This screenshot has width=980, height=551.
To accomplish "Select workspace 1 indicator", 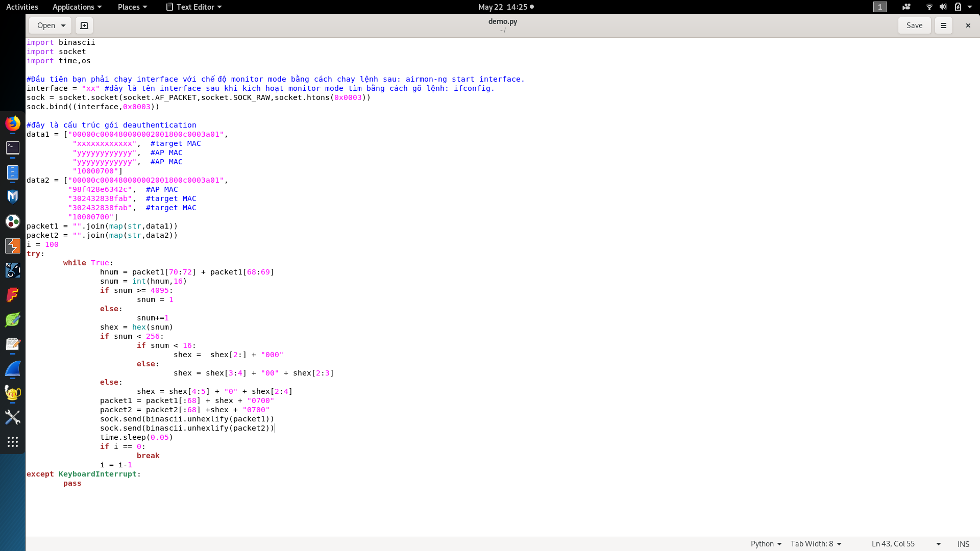I will (x=880, y=7).
